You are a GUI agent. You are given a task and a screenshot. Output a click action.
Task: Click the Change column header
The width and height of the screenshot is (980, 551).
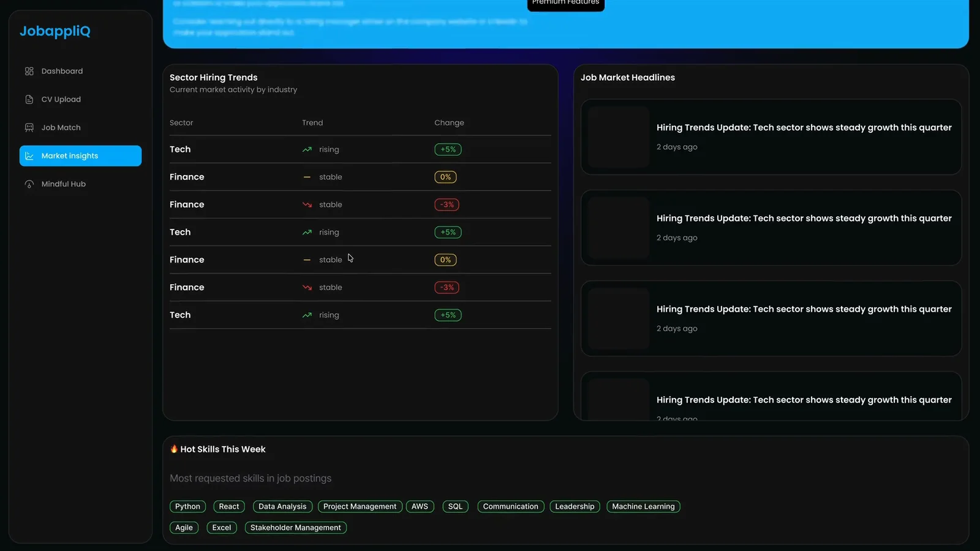[449, 122]
